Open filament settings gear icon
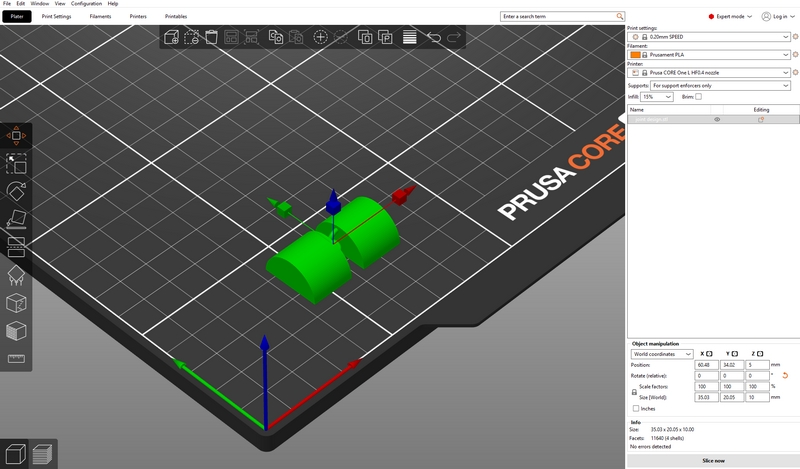The height and width of the screenshot is (469, 800). (795, 55)
